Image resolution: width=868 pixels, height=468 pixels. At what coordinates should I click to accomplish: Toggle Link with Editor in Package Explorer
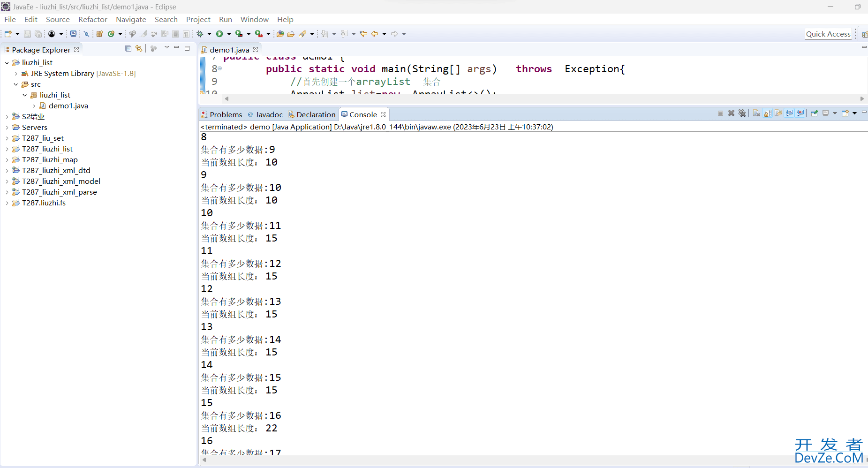pos(139,48)
